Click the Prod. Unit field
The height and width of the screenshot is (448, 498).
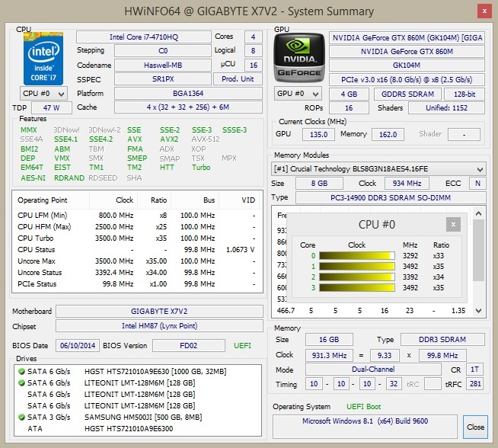tap(238, 78)
